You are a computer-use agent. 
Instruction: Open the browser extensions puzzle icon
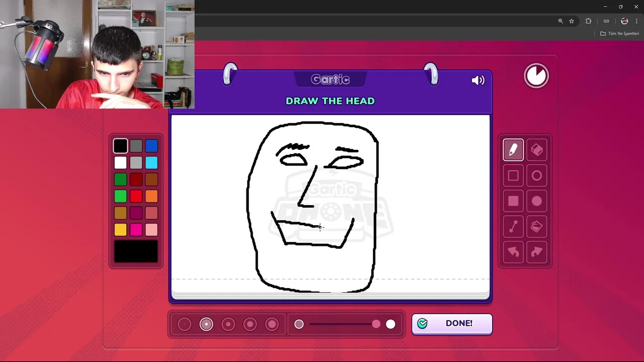[589, 21]
